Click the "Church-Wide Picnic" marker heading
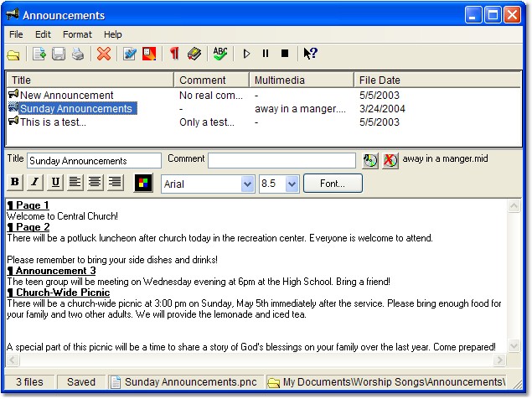 59,293
